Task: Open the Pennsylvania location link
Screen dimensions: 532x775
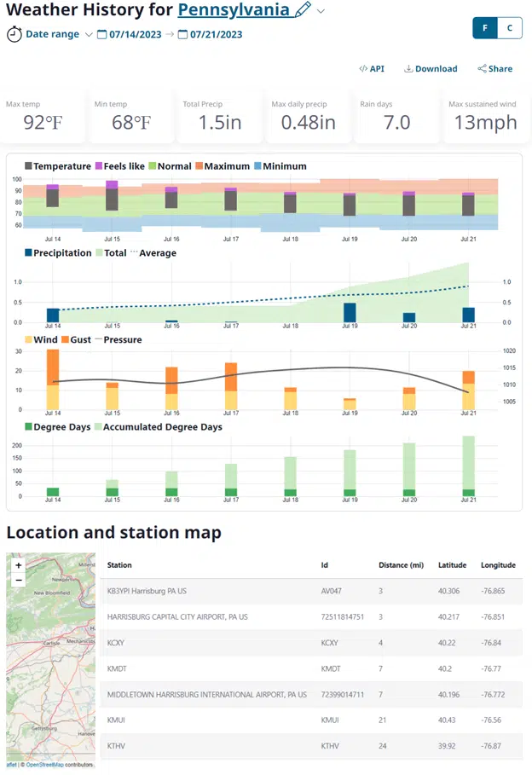Action: (x=234, y=10)
